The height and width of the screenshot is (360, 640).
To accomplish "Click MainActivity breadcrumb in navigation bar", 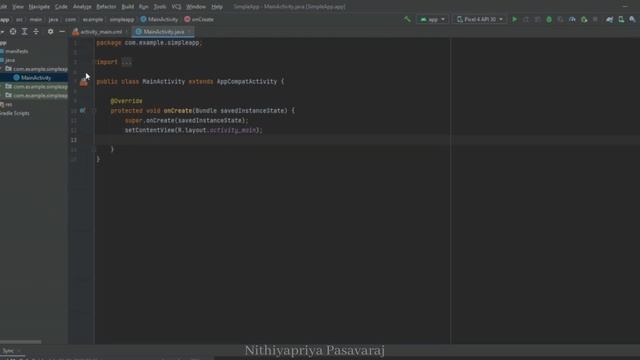I will pyautogui.click(x=160, y=19).
